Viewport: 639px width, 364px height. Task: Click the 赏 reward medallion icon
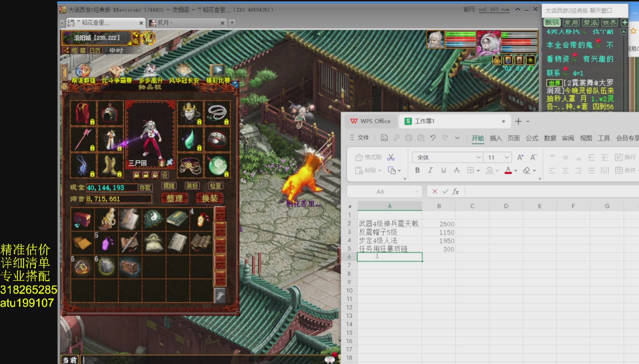147,38
